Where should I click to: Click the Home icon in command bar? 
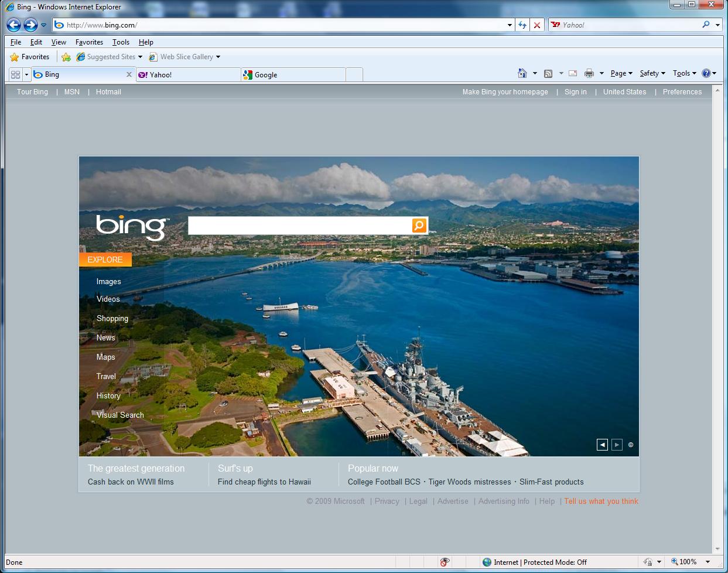point(522,73)
